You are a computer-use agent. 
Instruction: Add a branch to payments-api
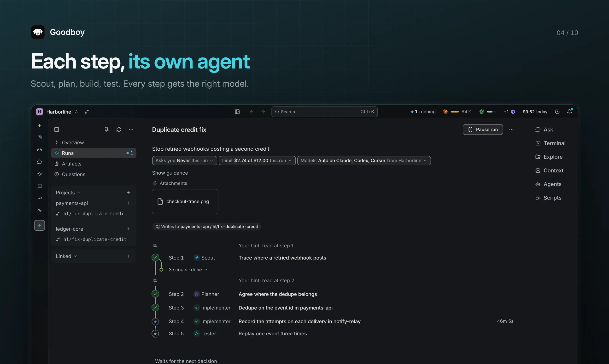tap(129, 203)
